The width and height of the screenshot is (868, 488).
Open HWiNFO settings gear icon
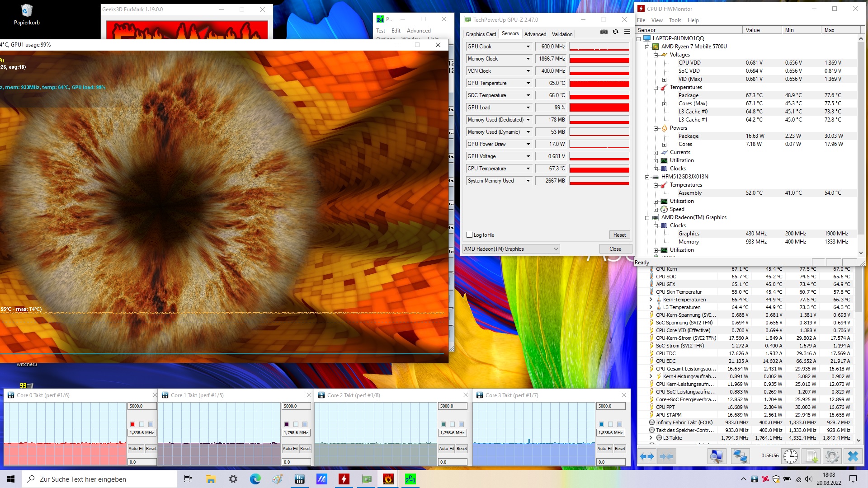click(x=832, y=456)
